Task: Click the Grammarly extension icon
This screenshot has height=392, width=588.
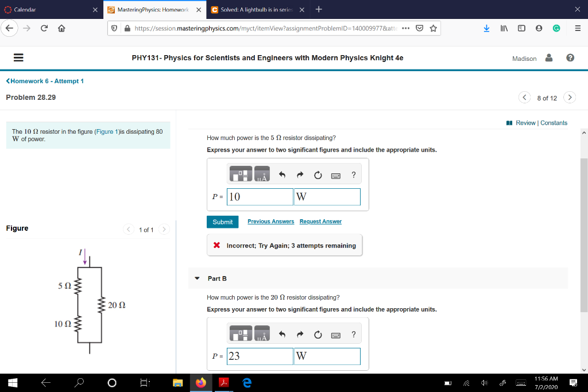Action: 556,28
